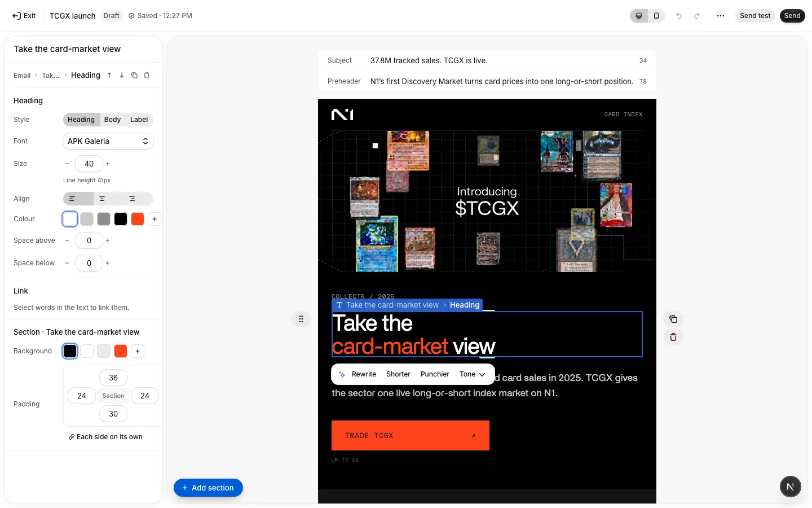
Task: Align text to the left
Action: 78,199
